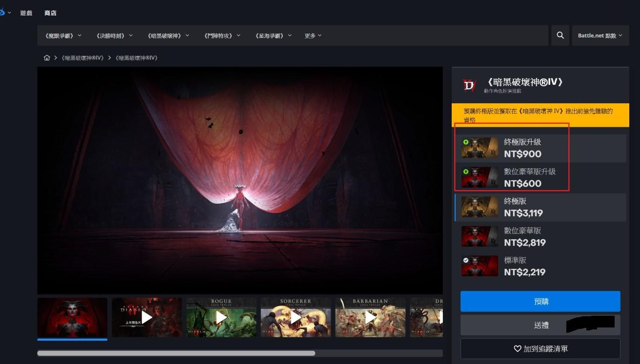The width and height of the screenshot is (640, 364).
Task: Click the heart icon on wishlist button
Action: [518, 349]
